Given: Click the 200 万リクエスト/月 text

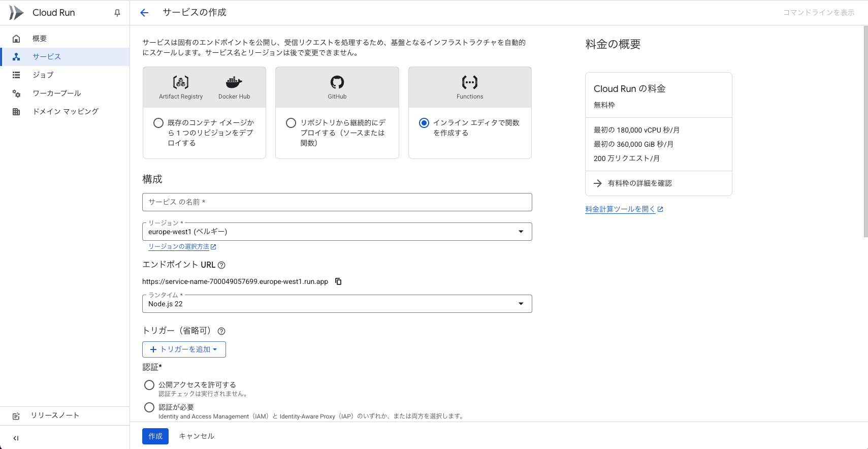Looking at the screenshot, I should point(627,158).
